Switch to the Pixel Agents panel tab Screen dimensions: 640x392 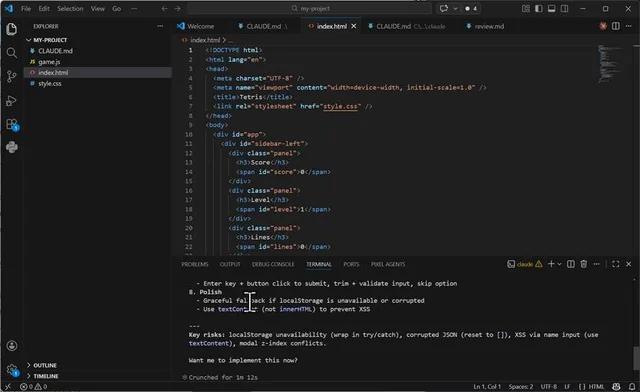[x=388, y=264]
